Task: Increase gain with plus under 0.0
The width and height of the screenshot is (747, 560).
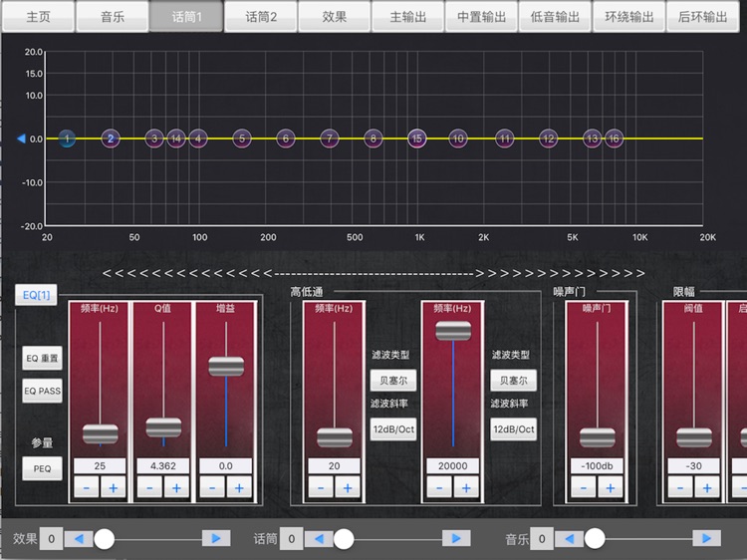Action: click(x=239, y=487)
